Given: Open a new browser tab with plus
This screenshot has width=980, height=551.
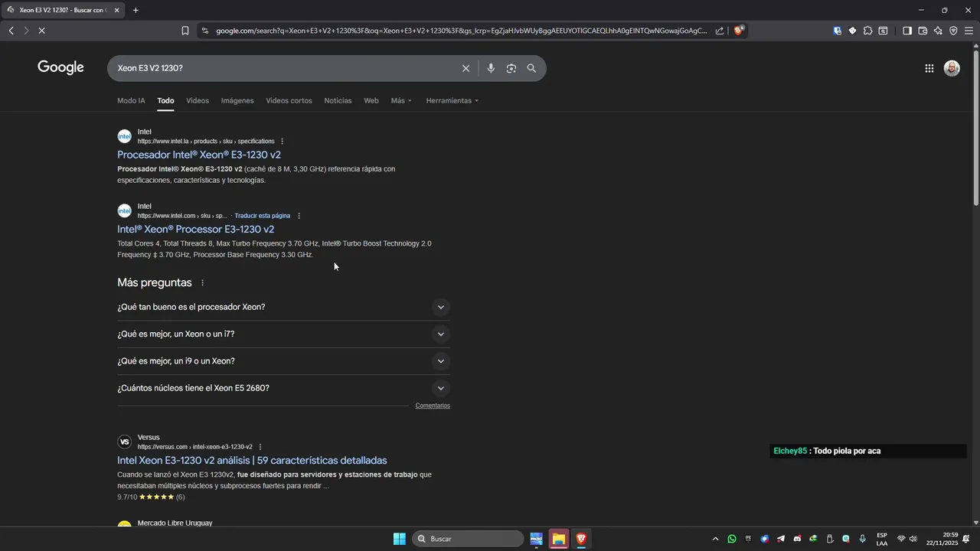Looking at the screenshot, I should 136,10.
